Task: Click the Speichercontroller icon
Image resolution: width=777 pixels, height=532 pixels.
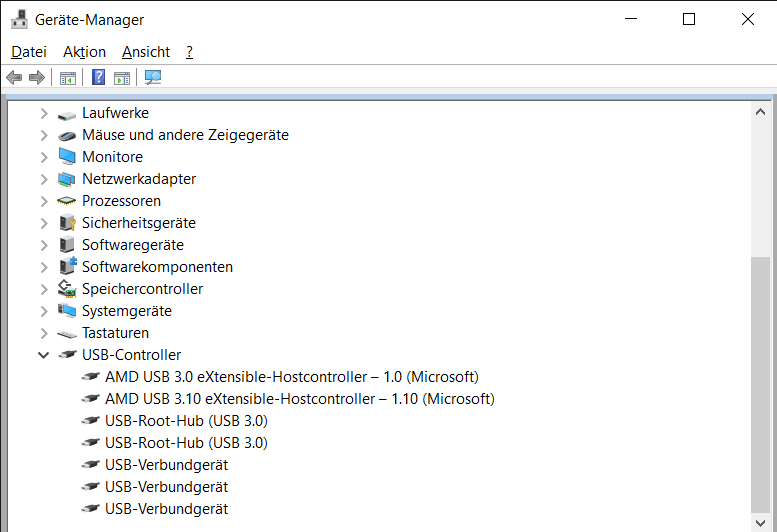Action: (x=67, y=289)
